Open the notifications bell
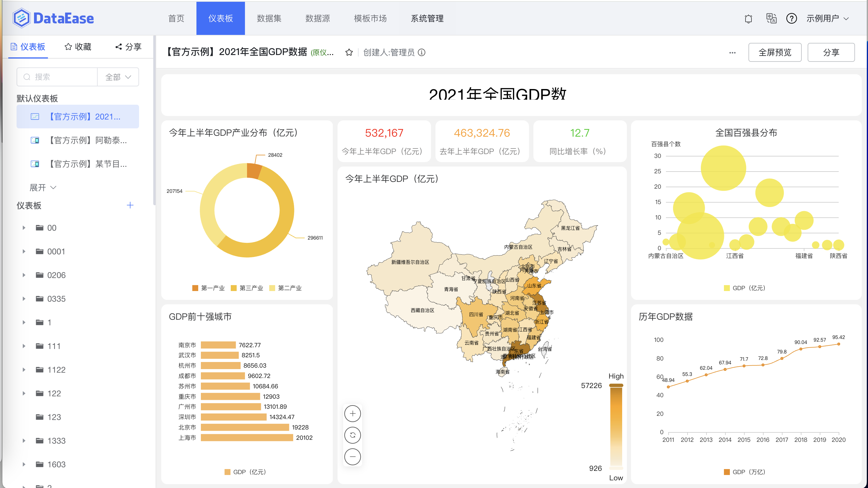 (x=748, y=19)
